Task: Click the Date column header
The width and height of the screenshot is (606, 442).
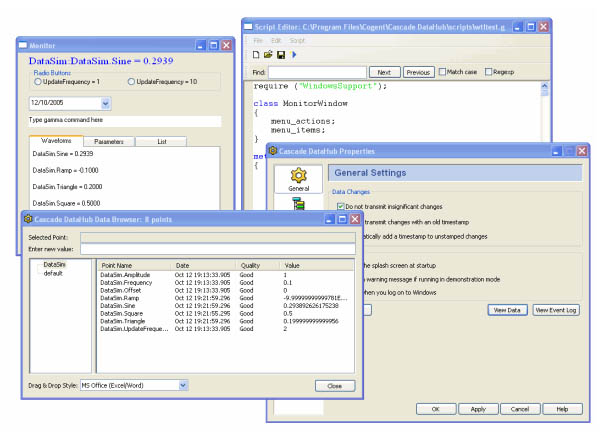Action: coord(203,265)
